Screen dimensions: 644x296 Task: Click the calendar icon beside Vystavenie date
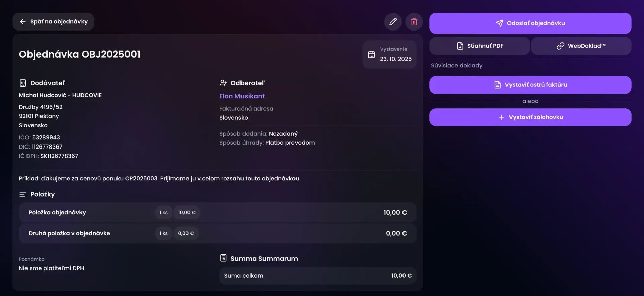[371, 55]
